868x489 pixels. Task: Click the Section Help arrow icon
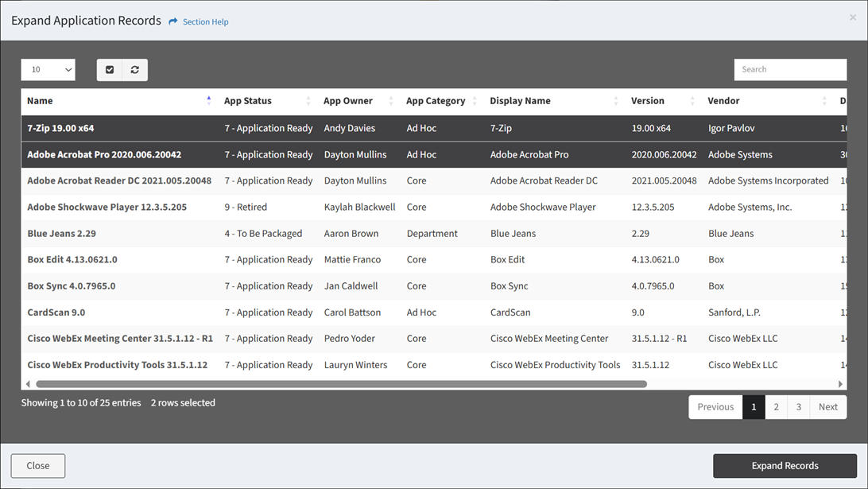point(173,21)
